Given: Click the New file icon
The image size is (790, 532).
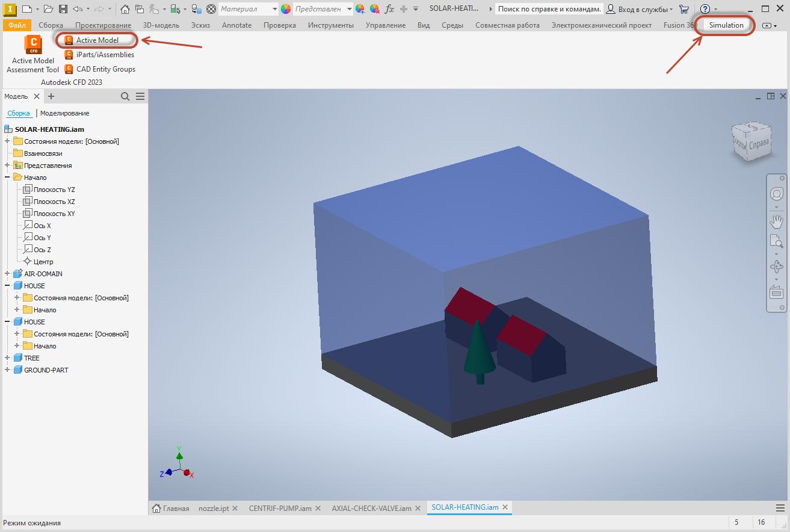Looking at the screenshot, I should [26, 9].
